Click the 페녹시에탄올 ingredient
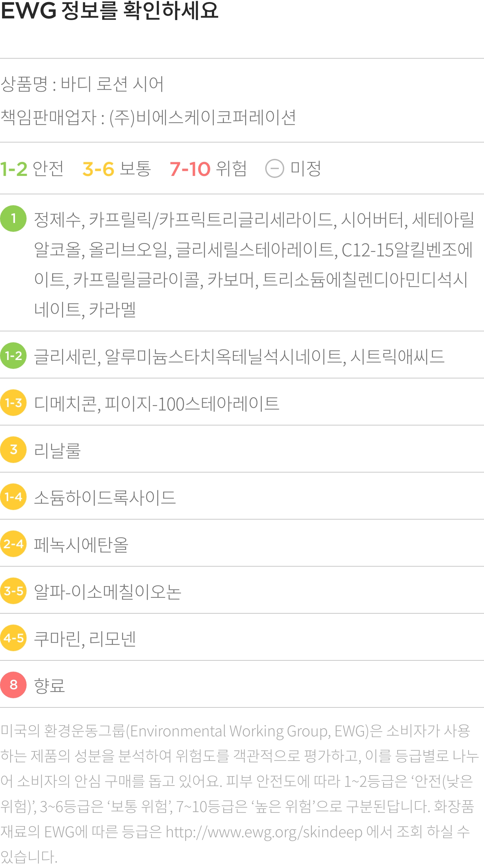The height and width of the screenshot is (868, 484). point(81,544)
